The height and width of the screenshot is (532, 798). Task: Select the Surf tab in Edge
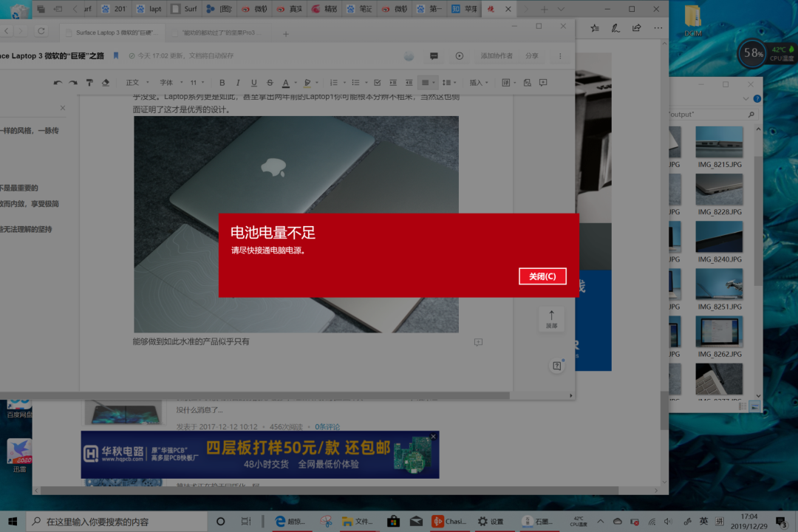[x=184, y=9]
